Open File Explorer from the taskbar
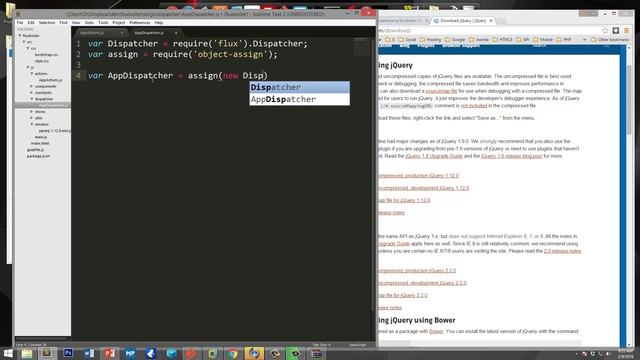Screen dimensions: 640x360 (x=27, y=353)
